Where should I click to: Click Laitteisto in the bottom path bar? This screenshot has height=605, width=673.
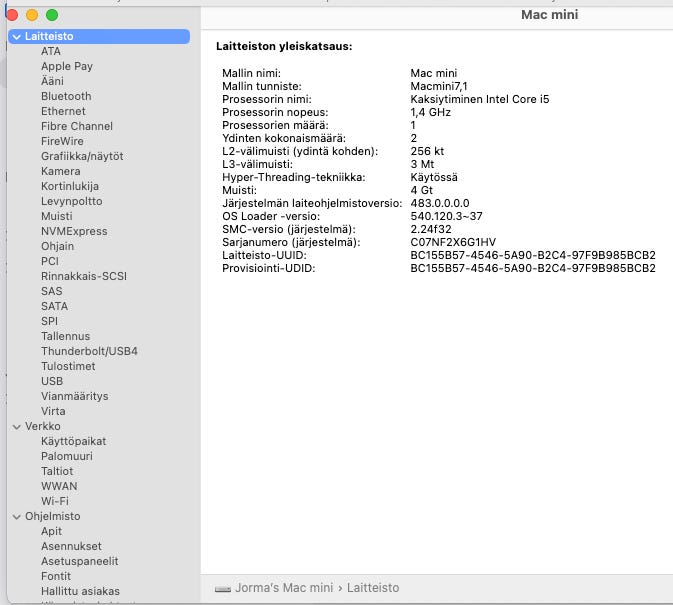(373, 588)
